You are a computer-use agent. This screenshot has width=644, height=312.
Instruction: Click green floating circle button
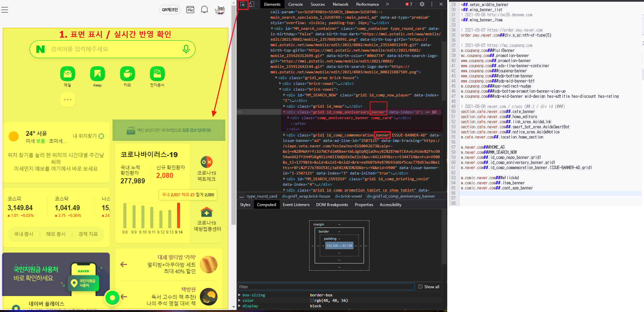click(x=112, y=298)
